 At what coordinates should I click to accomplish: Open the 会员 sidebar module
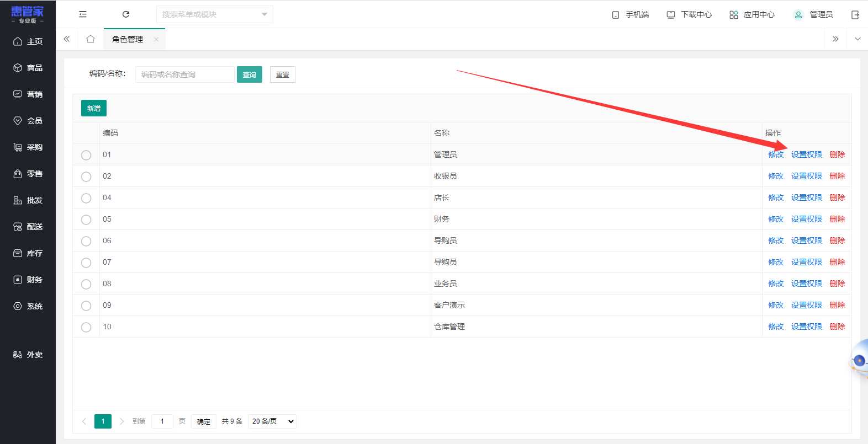pos(28,121)
